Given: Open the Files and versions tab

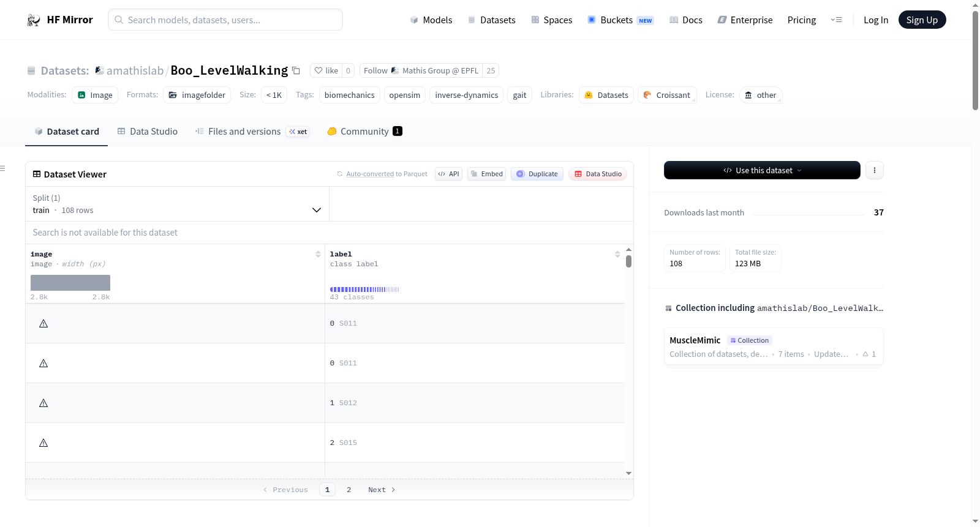Looking at the screenshot, I should coord(252,132).
